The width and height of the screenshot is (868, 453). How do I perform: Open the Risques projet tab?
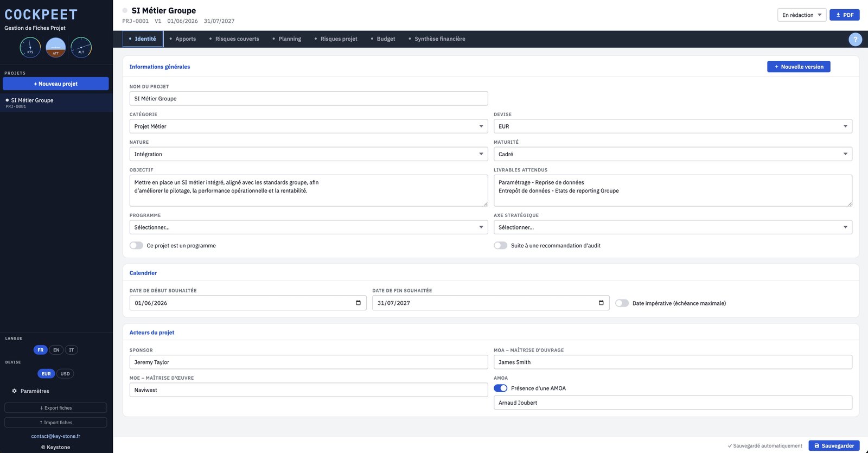pyautogui.click(x=336, y=39)
